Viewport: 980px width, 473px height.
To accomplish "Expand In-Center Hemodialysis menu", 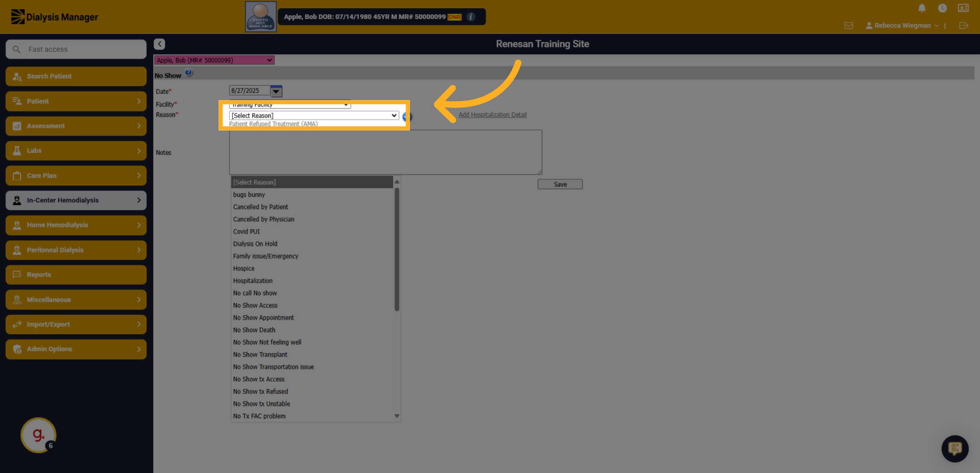I will [76, 200].
